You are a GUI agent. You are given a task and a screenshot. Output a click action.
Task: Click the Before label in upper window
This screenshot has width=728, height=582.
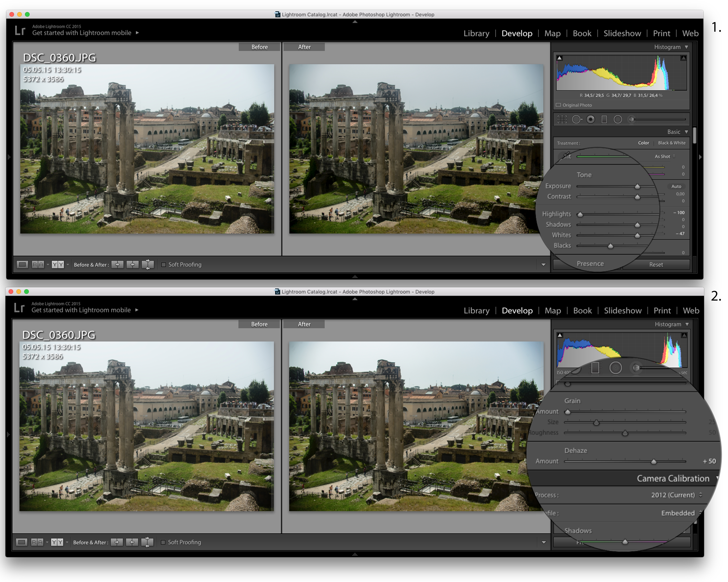pyautogui.click(x=259, y=47)
